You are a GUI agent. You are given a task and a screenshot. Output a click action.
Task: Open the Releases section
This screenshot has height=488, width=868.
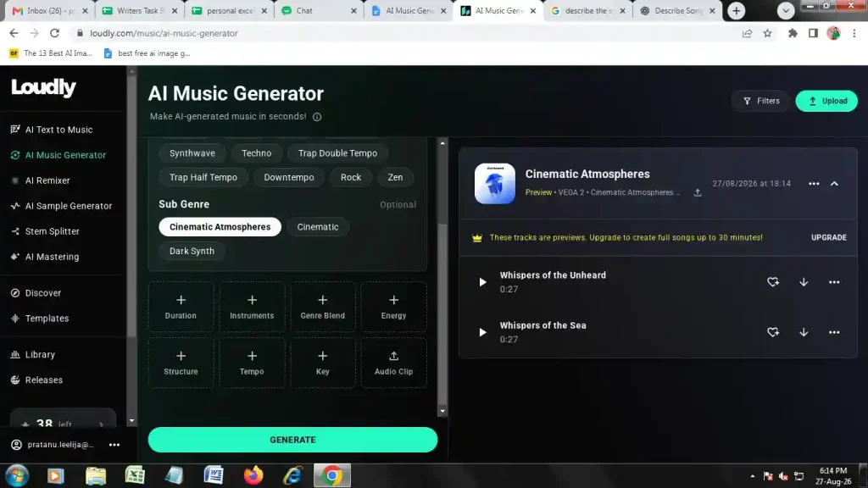coord(37,380)
